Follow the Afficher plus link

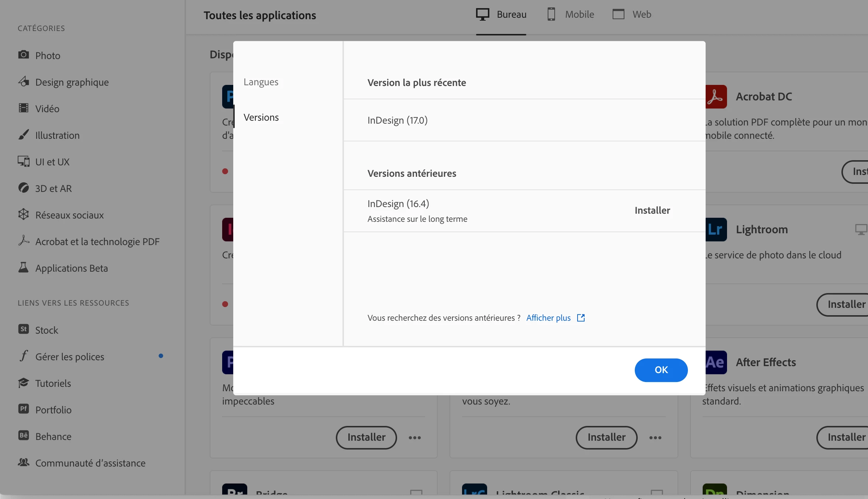pos(548,318)
